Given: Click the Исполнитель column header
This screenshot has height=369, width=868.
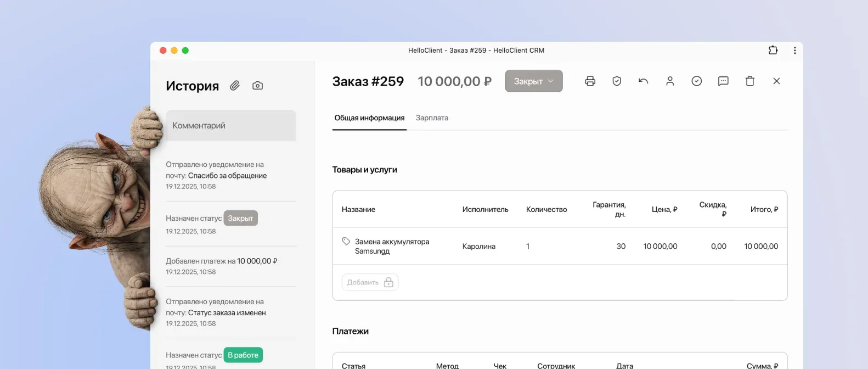Looking at the screenshot, I should point(486,210).
